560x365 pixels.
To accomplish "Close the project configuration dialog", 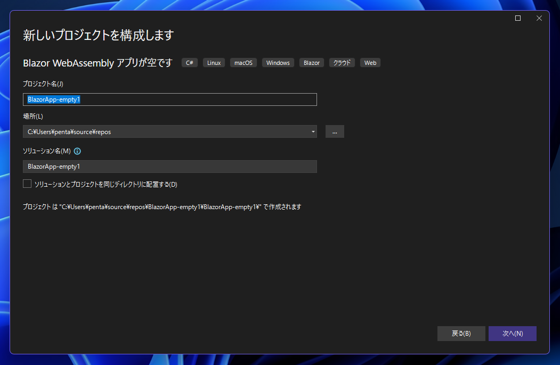I will 539,18.
